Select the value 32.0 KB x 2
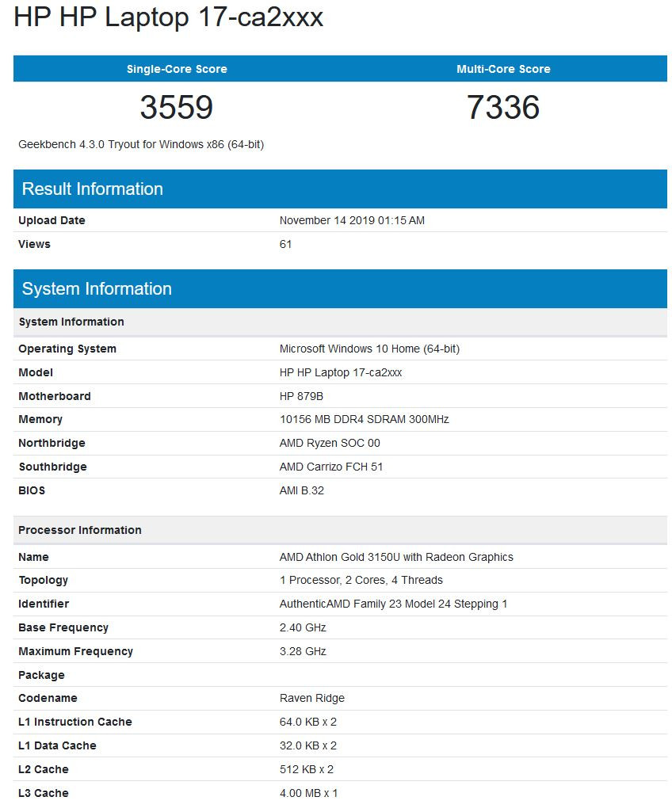Viewport: 672px width, 812px height. [308, 745]
